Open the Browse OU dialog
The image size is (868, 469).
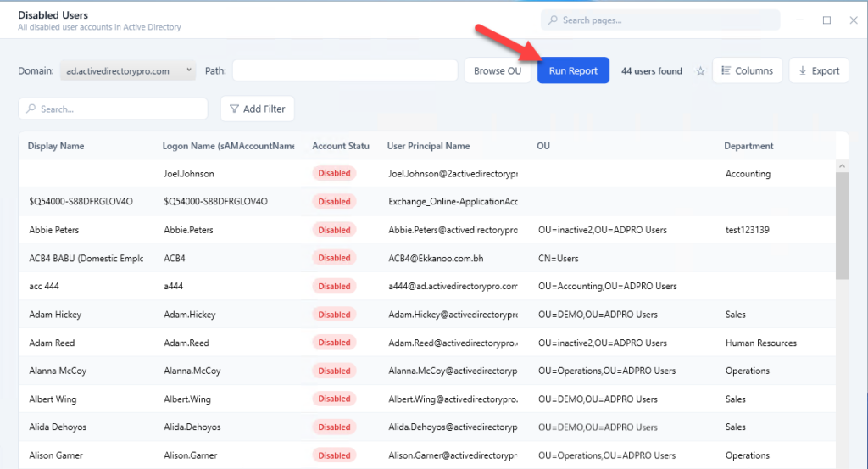[x=497, y=70]
